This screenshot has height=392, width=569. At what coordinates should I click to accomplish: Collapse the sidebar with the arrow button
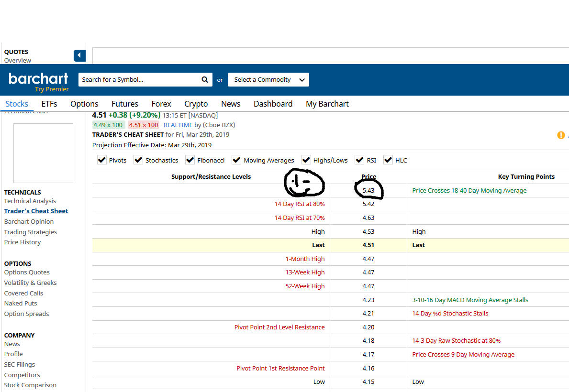(x=79, y=55)
